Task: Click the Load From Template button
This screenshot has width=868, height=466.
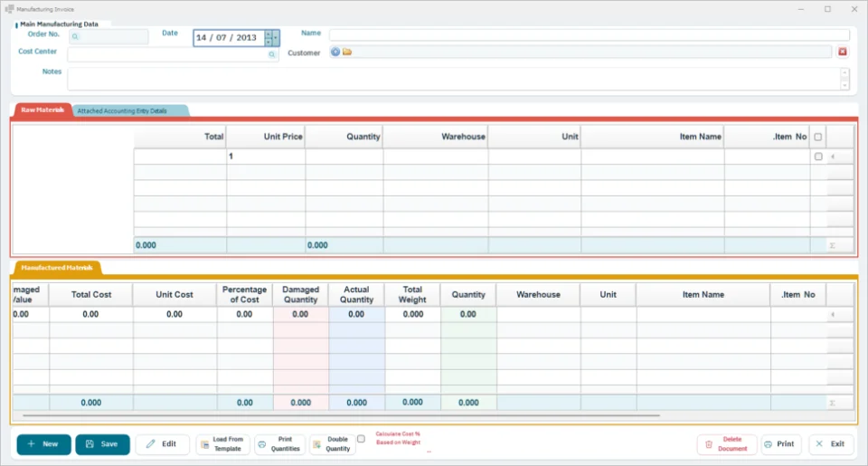Action: (x=222, y=444)
